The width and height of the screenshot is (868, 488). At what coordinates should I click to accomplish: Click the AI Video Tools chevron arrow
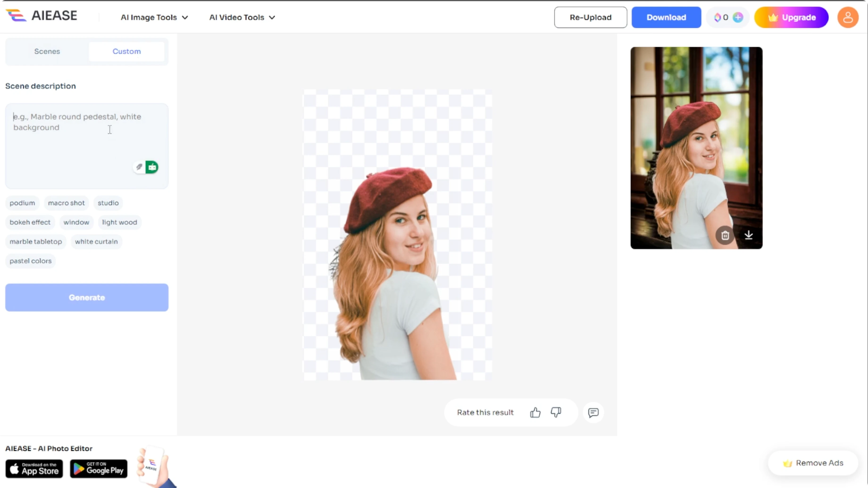point(272,17)
